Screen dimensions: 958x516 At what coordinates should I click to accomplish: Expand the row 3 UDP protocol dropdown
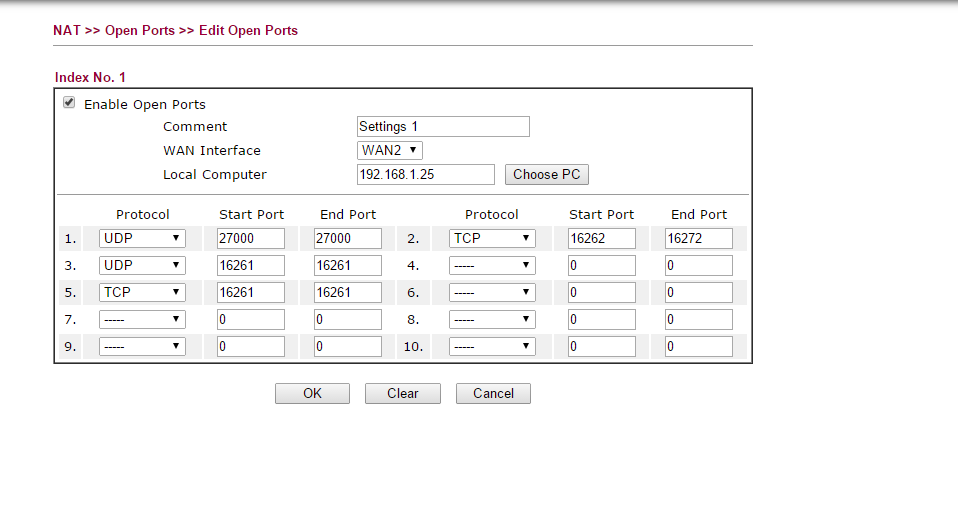pos(142,266)
